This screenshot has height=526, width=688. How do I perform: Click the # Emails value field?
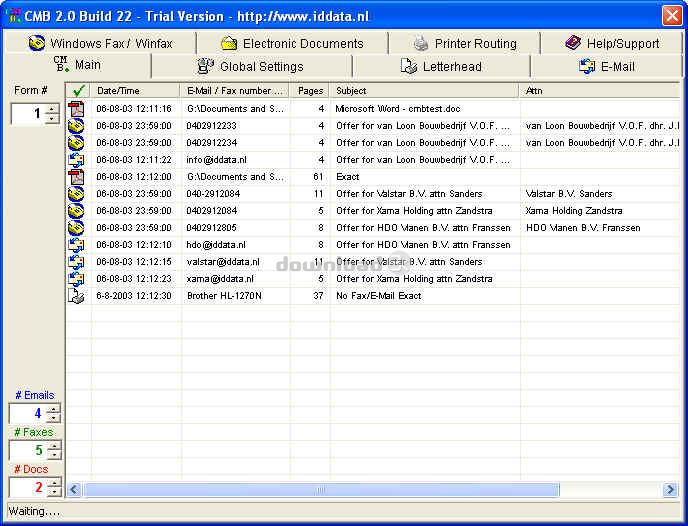(28, 413)
